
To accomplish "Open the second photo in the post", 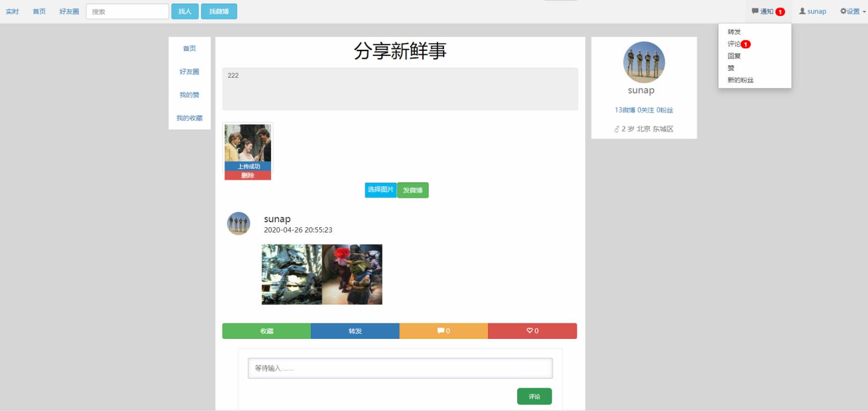I will (x=352, y=274).
